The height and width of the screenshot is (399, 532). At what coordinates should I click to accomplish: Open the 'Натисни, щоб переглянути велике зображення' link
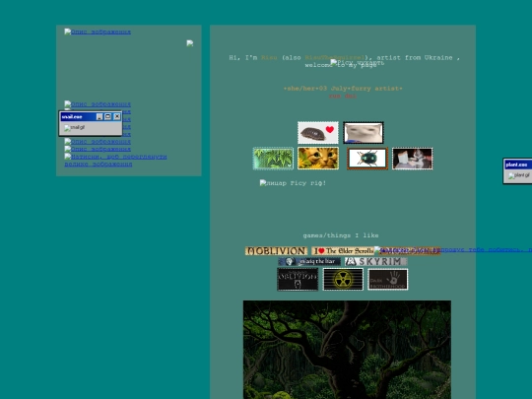click(x=115, y=161)
